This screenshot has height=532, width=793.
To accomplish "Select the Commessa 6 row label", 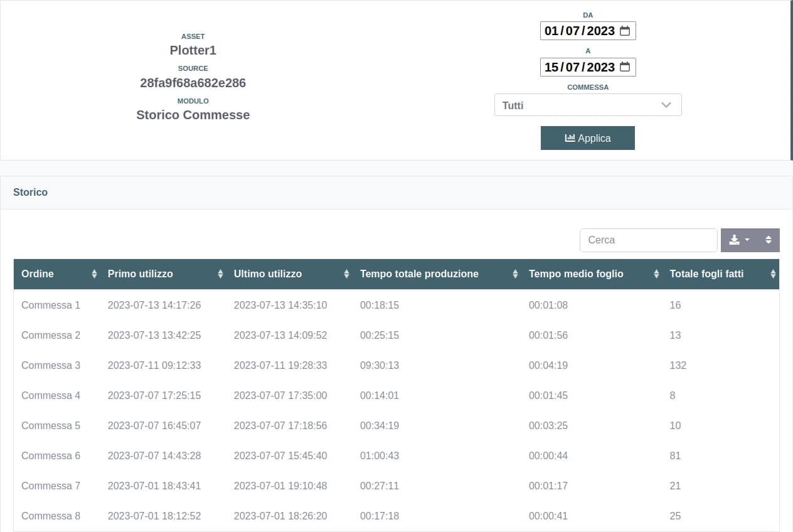I will point(51,455).
